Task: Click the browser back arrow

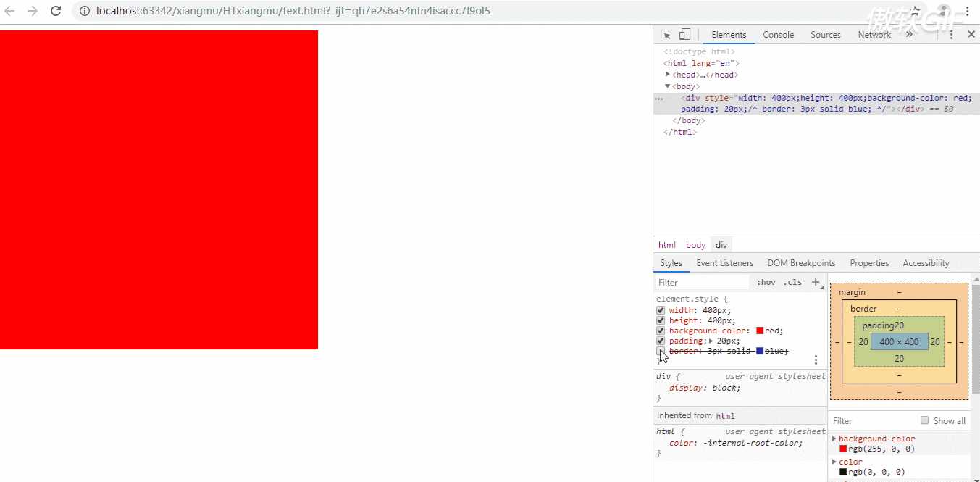Action: click(10, 11)
